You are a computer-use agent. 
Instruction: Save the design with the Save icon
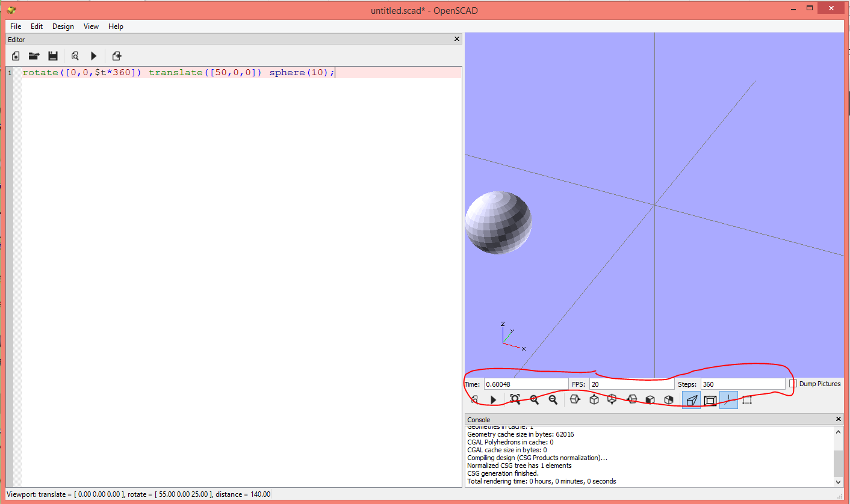pyautogui.click(x=53, y=55)
